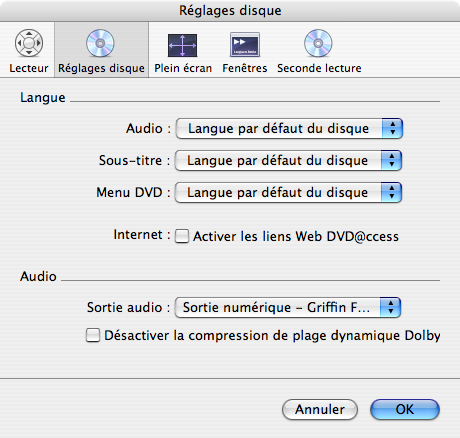Enable Activer les liens Web DVD@ccess
Image resolution: width=460 pixels, height=438 pixels.
coord(182,236)
